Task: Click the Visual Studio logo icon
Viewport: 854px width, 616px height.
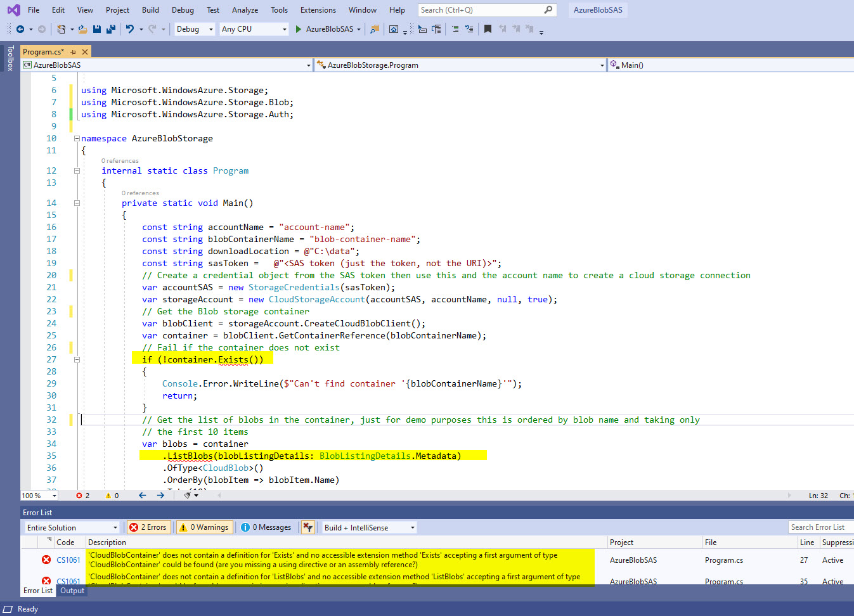Action: tap(13, 10)
